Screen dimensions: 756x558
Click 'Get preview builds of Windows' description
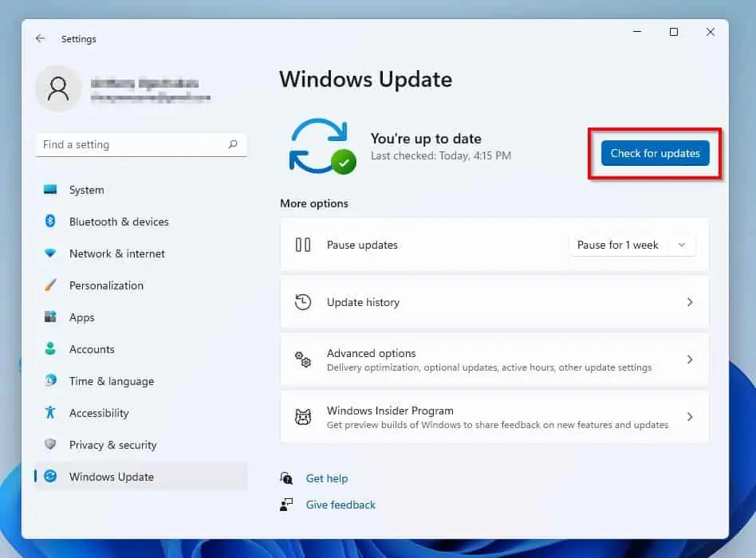[x=498, y=425]
